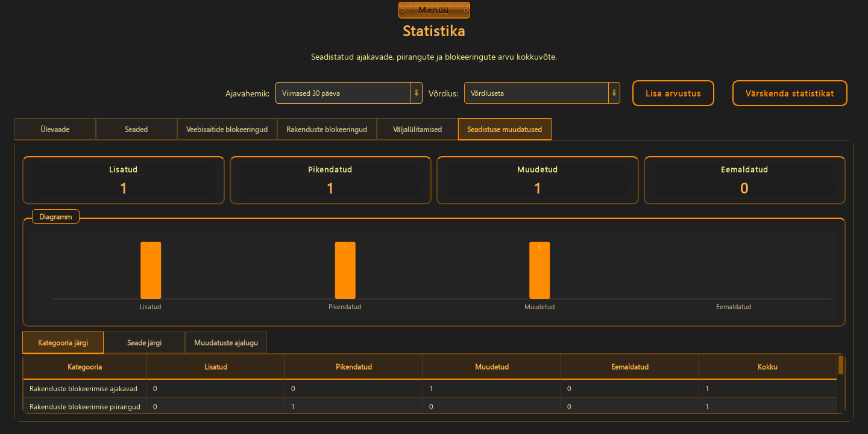Sort by the Kokku column header

click(x=768, y=366)
